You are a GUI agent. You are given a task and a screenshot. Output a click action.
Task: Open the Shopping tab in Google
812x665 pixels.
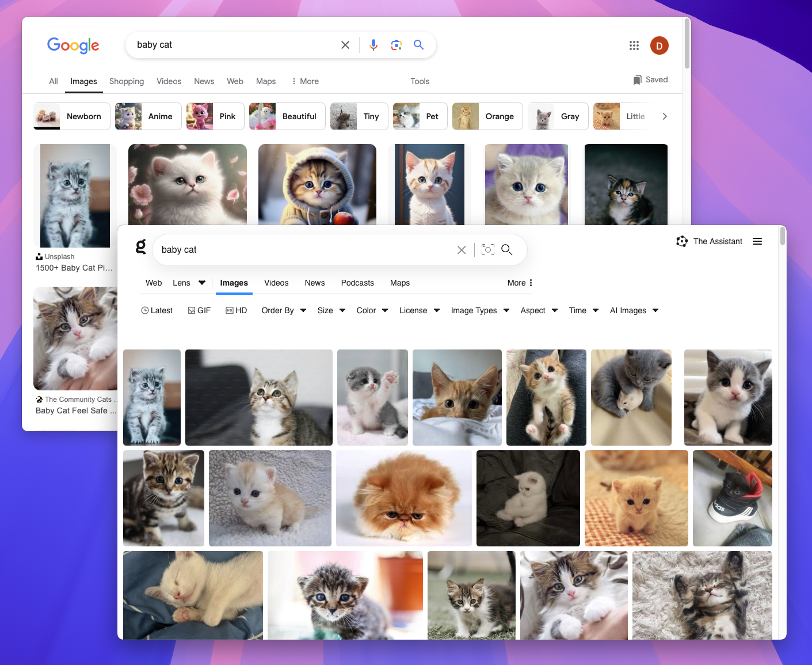click(x=127, y=81)
